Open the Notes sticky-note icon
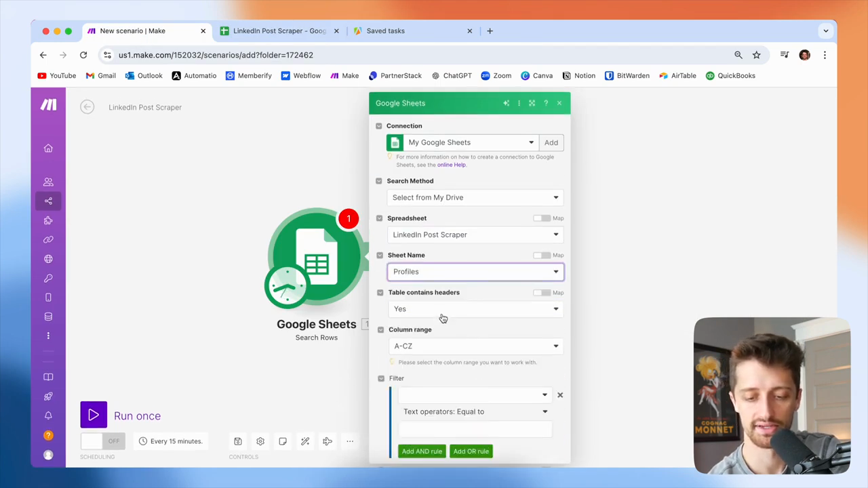Image resolution: width=868 pixels, height=488 pixels. click(283, 441)
